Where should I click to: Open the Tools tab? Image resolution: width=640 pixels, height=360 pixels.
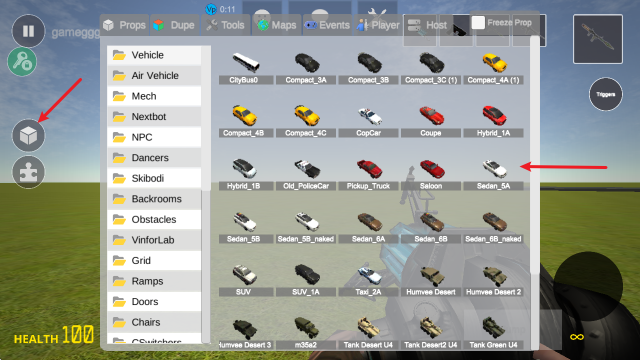click(x=225, y=25)
